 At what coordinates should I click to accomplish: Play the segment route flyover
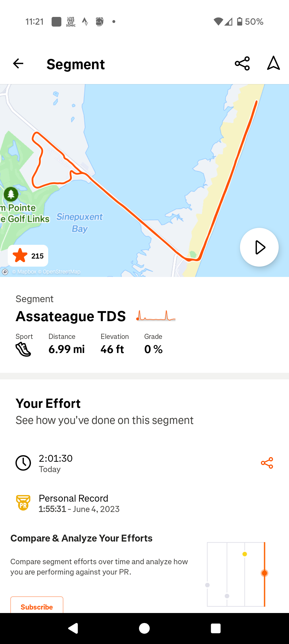click(x=259, y=247)
